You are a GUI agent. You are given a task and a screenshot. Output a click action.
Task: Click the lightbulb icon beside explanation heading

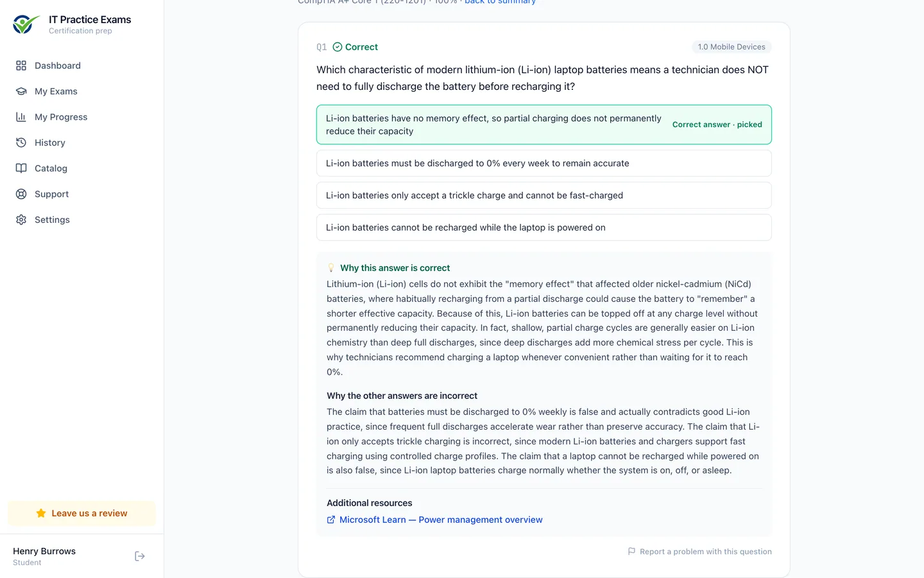pos(331,268)
